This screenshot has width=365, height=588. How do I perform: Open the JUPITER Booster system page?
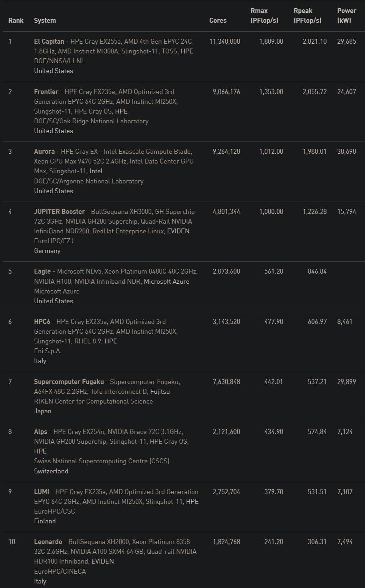pos(59,211)
